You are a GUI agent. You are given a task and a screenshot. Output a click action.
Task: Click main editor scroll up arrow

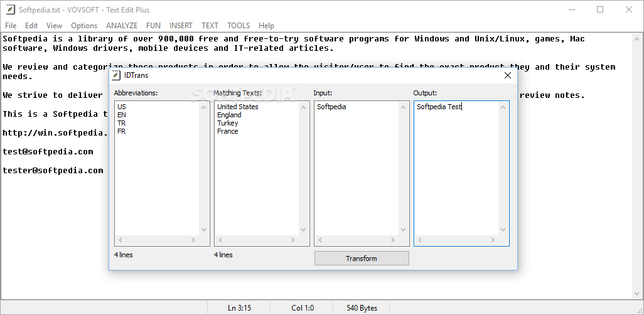point(637,39)
